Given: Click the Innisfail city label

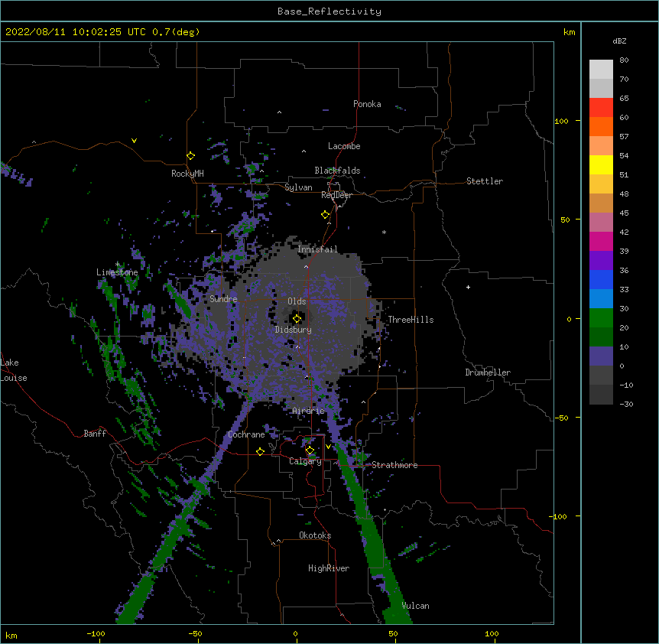Looking at the screenshot, I should pyautogui.click(x=318, y=249).
